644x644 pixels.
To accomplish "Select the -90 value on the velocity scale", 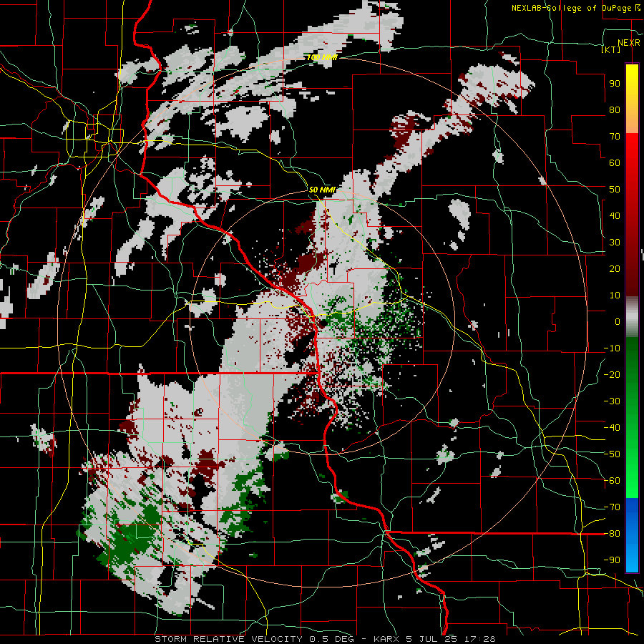I will [612, 560].
